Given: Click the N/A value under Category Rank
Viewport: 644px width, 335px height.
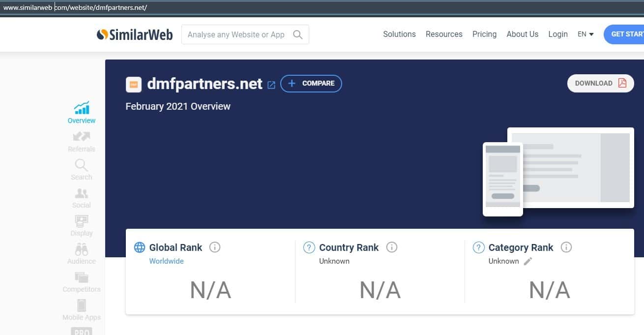Looking at the screenshot, I should pos(550,290).
